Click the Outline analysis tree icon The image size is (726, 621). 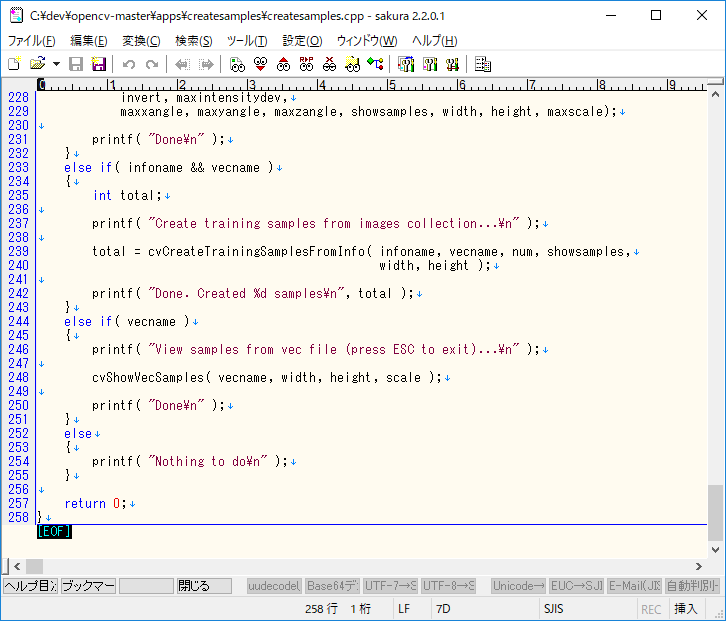pos(375,64)
